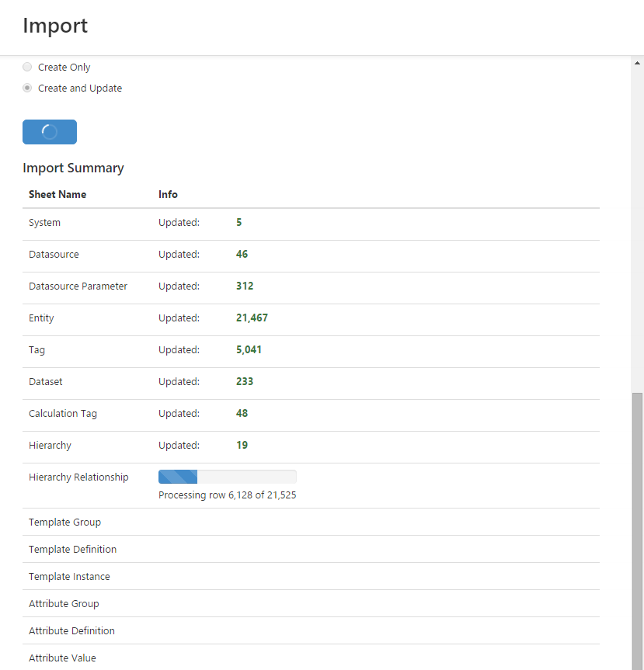Click the Processing row status text

[227, 495]
